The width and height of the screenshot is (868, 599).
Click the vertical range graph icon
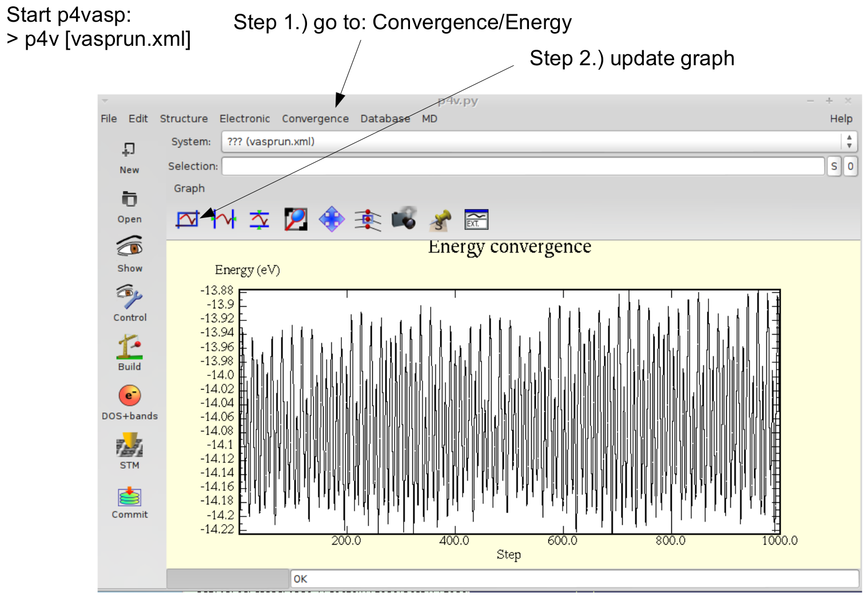pos(259,219)
